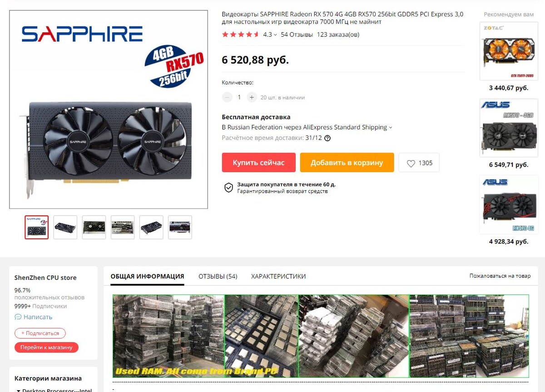
Task: Click the delivery time question mark icon
Action: (x=327, y=139)
